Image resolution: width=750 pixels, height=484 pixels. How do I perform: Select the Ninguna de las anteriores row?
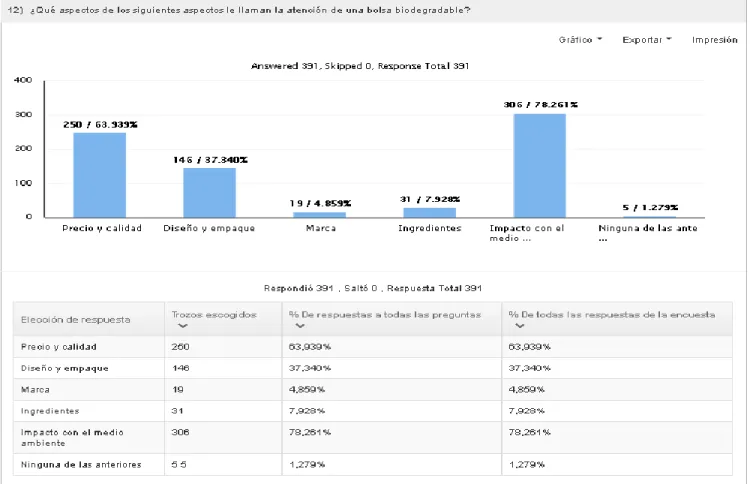(373, 464)
